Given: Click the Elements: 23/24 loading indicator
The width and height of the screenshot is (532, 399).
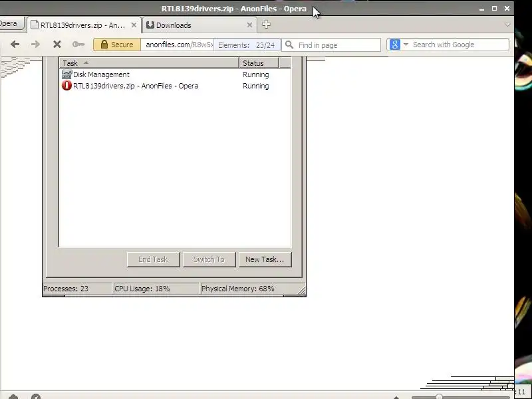Looking at the screenshot, I should [x=247, y=45].
